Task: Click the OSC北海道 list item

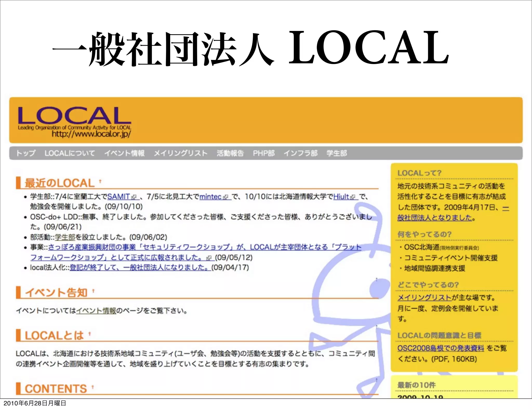Action: (x=439, y=247)
